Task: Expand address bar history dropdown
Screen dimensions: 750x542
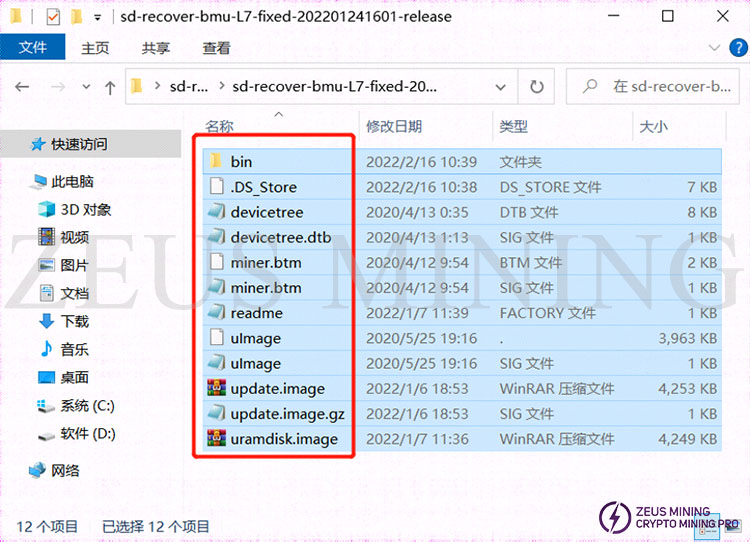Action: [x=501, y=87]
